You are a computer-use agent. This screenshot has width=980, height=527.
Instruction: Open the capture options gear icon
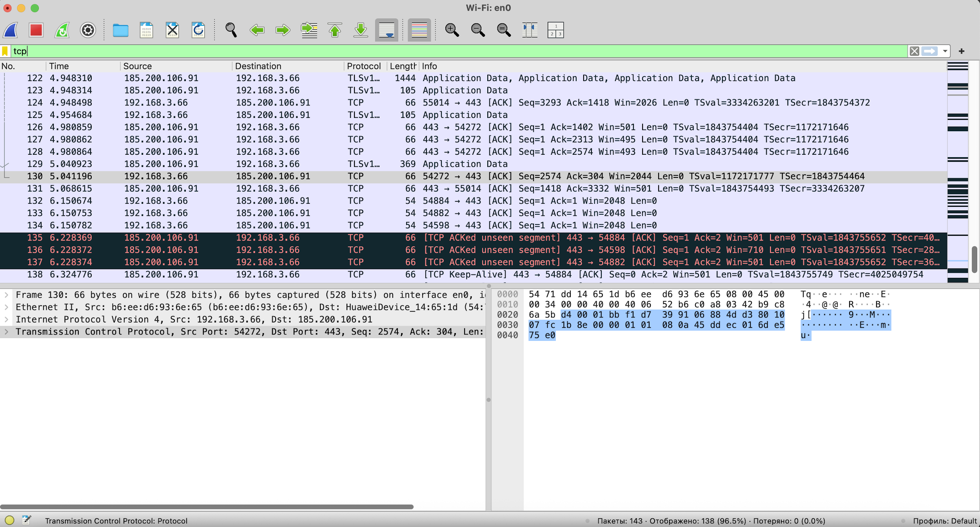(x=88, y=30)
